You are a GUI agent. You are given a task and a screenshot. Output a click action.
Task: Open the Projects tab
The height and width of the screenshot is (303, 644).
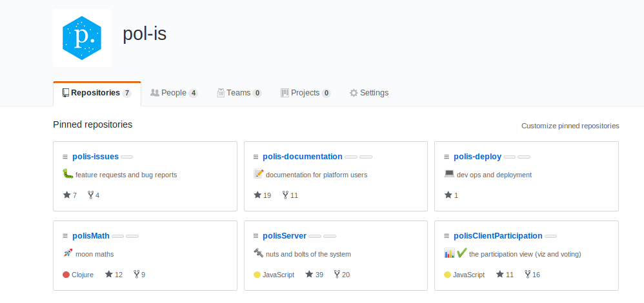pyautogui.click(x=306, y=93)
